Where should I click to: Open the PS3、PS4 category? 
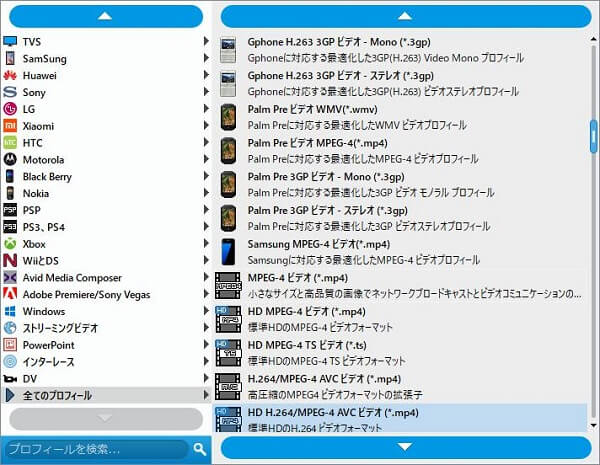106,227
